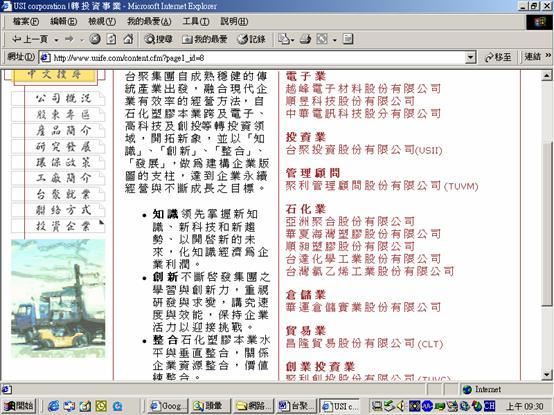Switch to the 網路... taskbar folder window
Screen dimensions: 554x415
tap(254, 406)
